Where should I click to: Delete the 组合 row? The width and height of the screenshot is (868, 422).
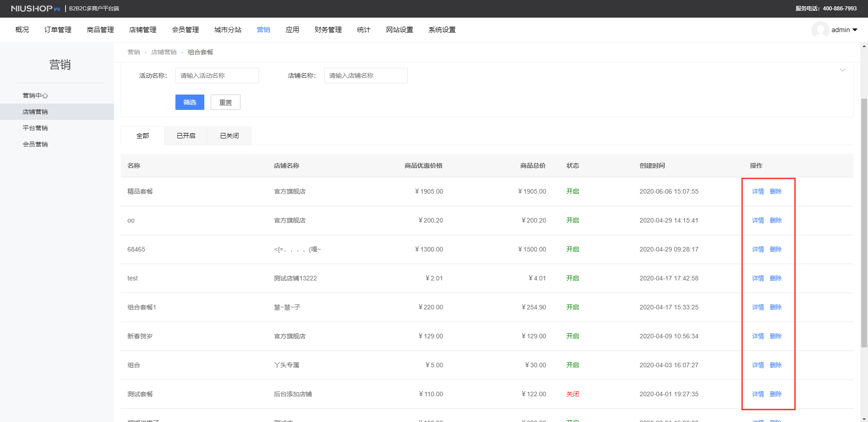[776, 365]
